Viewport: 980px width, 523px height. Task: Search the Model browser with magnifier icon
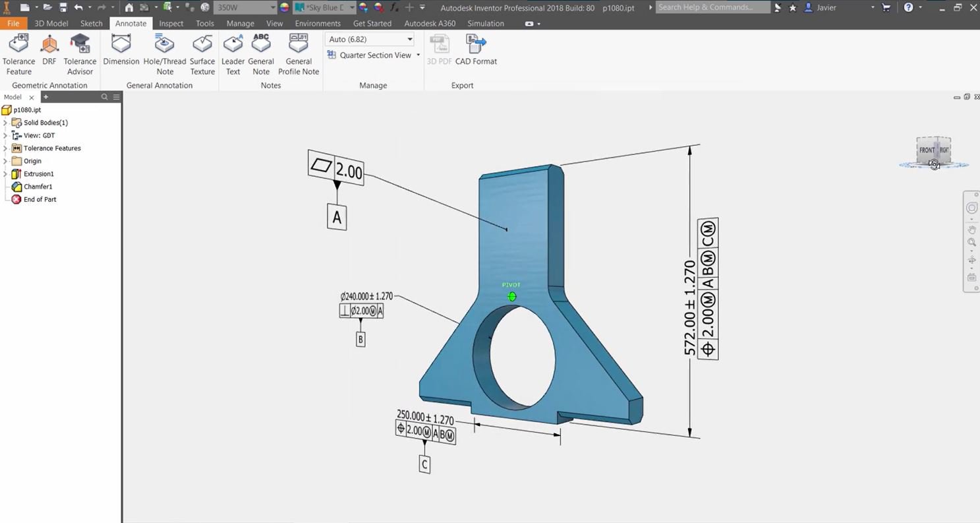tap(104, 97)
